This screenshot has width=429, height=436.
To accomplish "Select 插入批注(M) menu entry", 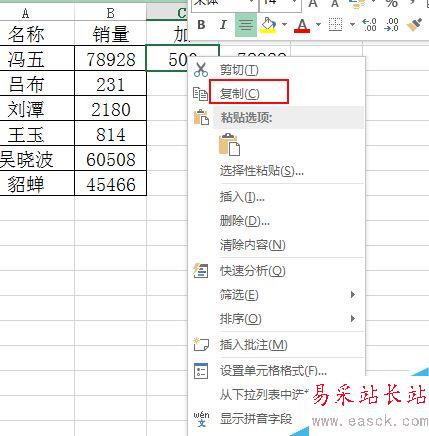I will pyautogui.click(x=253, y=345).
